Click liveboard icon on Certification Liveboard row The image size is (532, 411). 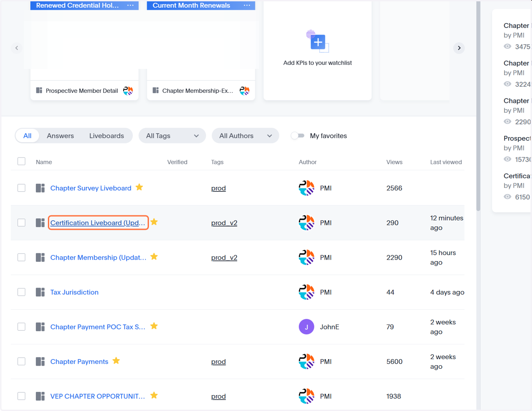40,223
